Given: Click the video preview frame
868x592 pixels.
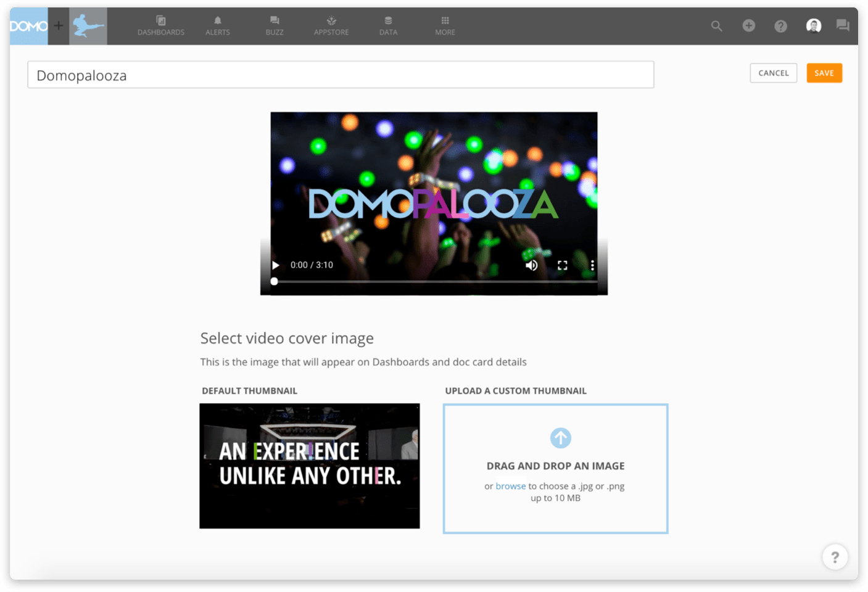Looking at the screenshot, I should click(x=434, y=203).
